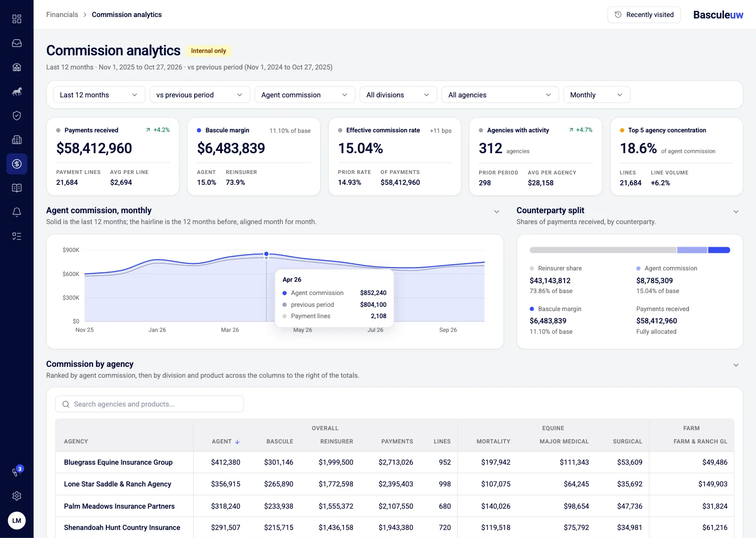Open the shield check icon in sidebar
The width and height of the screenshot is (756, 538).
[17, 115]
